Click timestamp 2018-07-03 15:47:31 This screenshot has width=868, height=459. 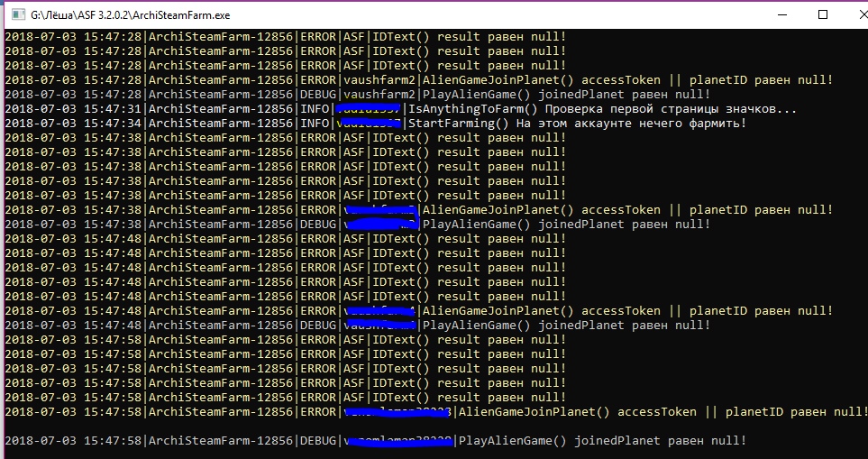tap(74, 109)
